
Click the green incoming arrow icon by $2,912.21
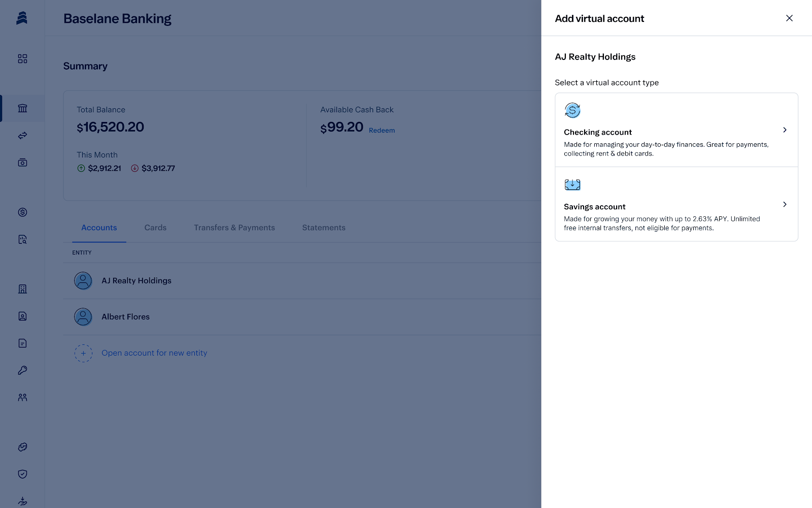[x=81, y=168]
